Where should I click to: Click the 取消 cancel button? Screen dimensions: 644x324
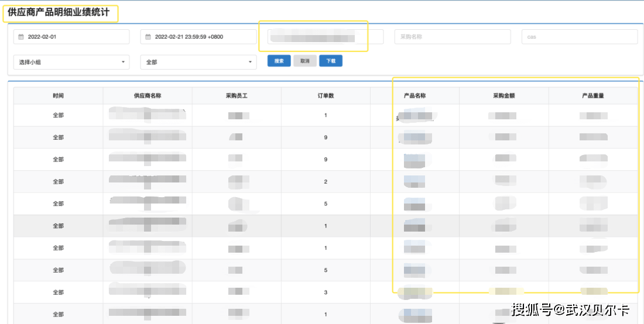tap(305, 61)
